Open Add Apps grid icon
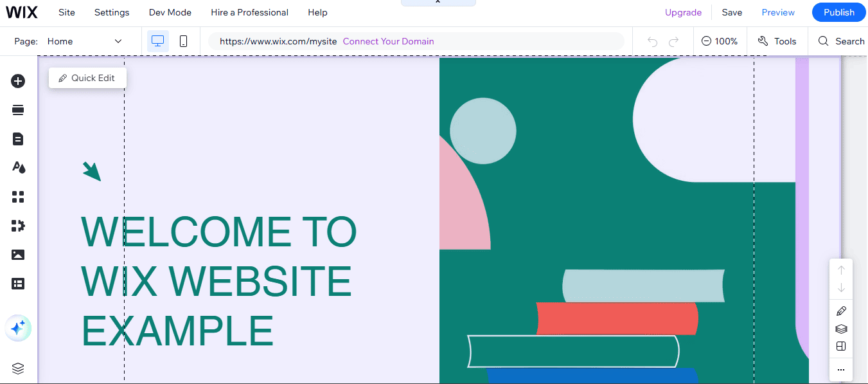Image resolution: width=868 pixels, height=384 pixels. (18, 197)
